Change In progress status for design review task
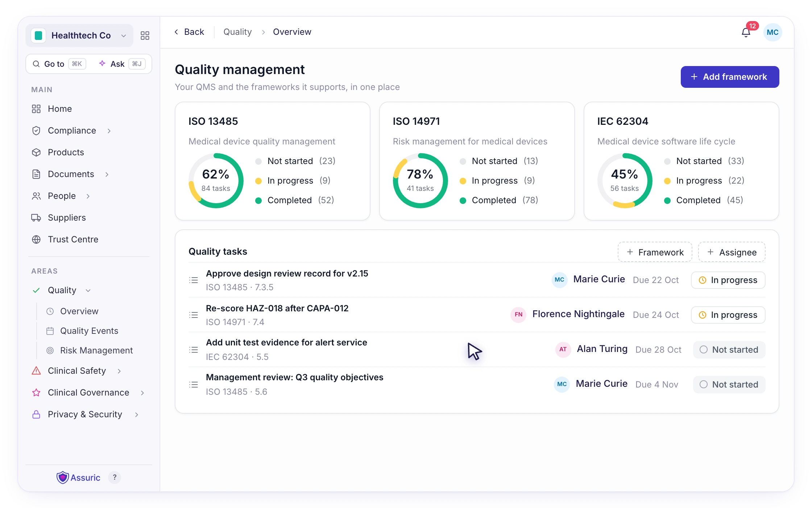 tap(728, 280)
